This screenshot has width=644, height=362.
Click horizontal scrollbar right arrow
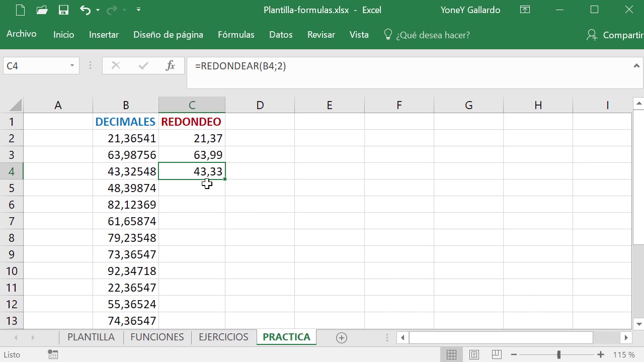pos(626,338)
